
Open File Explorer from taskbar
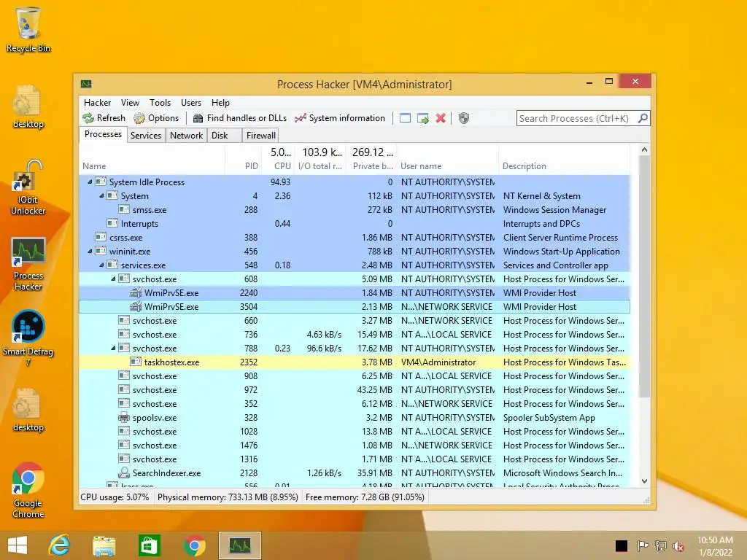pos(104,545)
